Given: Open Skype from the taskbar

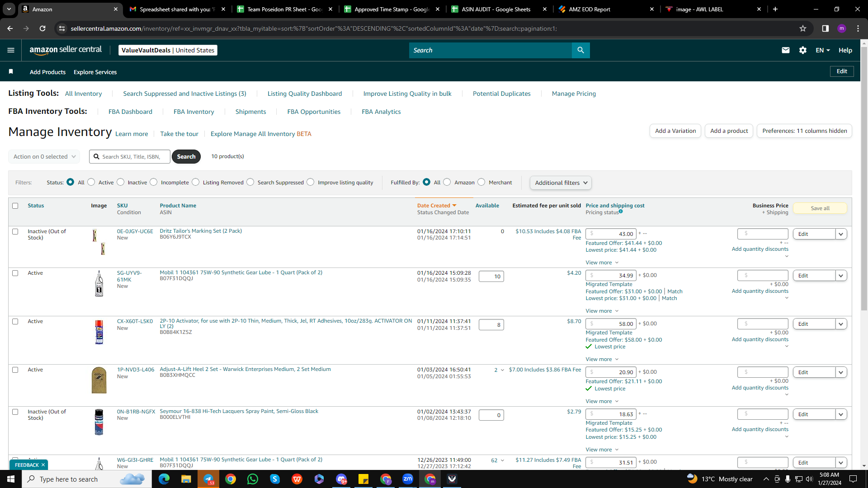Looking at the screenshot, I should pos(275,479).
